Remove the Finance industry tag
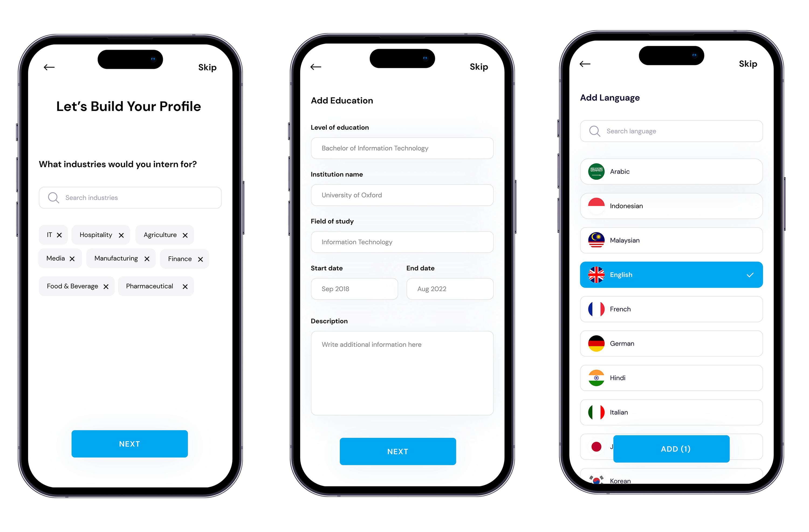This screenshot has height=532, width=809. click(201, 258)
